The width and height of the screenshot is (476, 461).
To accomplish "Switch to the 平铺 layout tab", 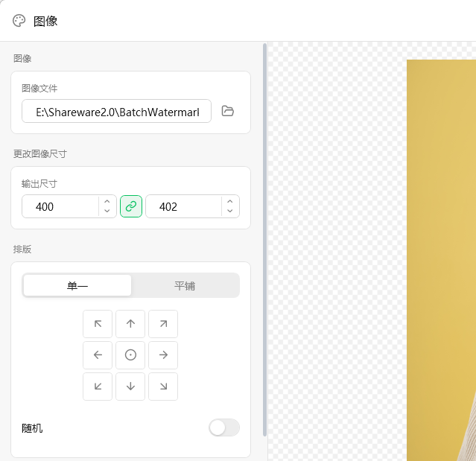I will [x=185, y=285].
